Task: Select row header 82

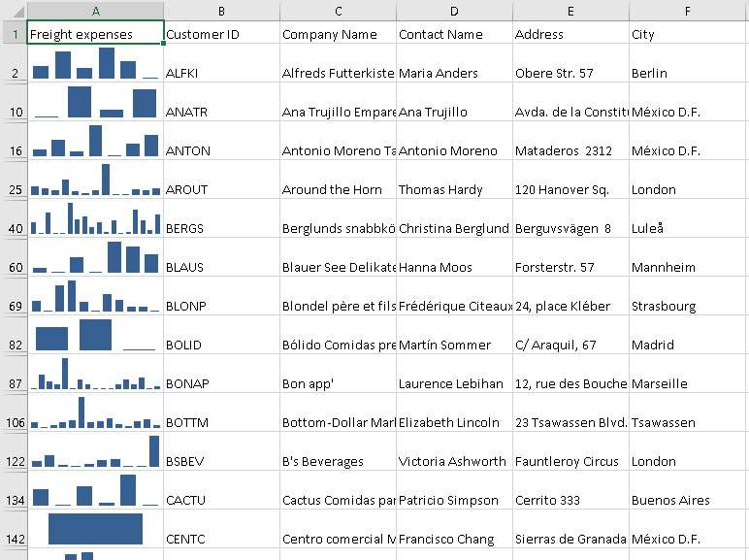Action: (x=14, y=345)
